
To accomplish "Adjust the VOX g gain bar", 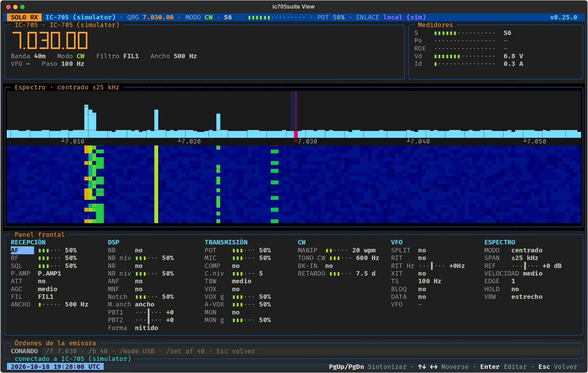I will 243,297.
